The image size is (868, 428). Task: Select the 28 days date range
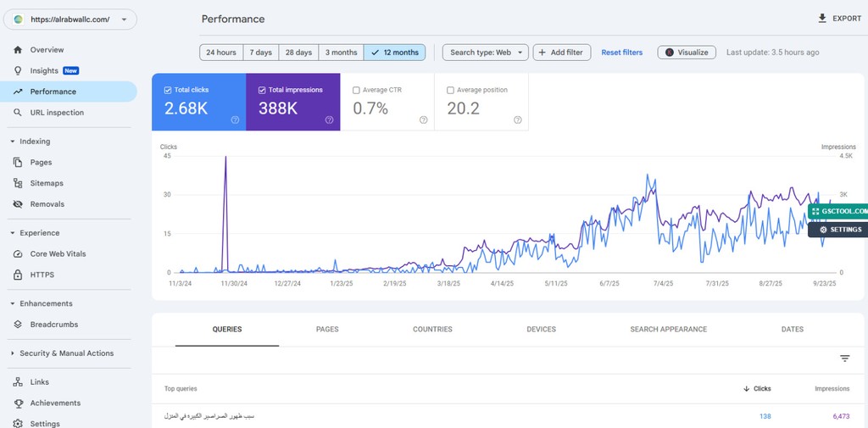(298, 53)
